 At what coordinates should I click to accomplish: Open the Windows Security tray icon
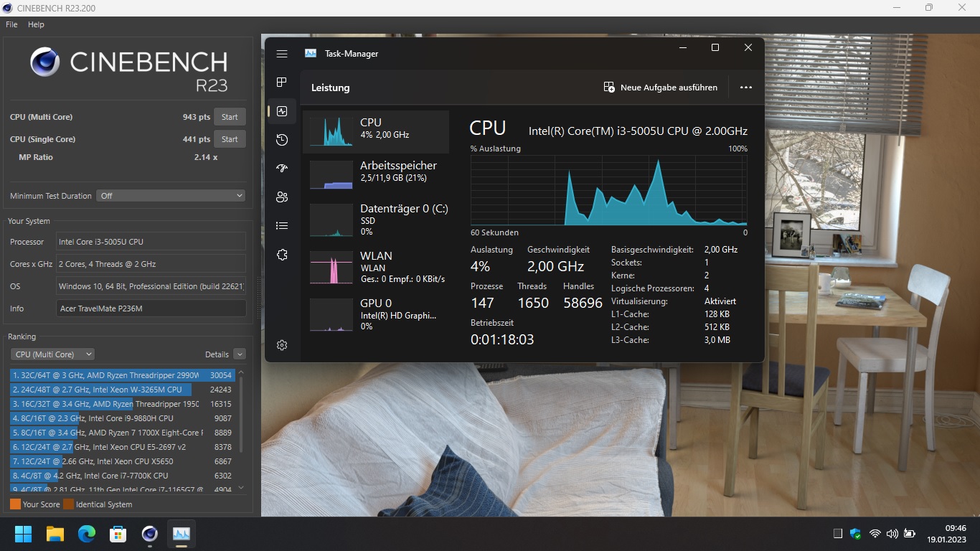(855, 534)
